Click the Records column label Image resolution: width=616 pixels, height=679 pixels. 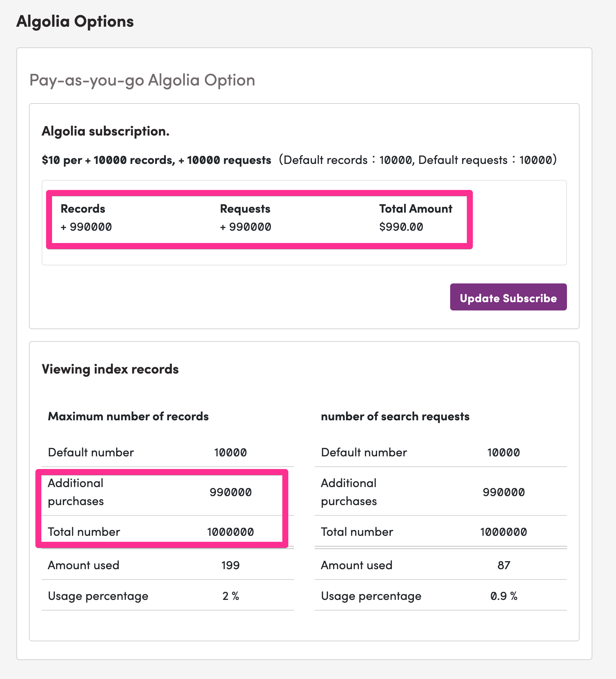click(x=83, y=209)
